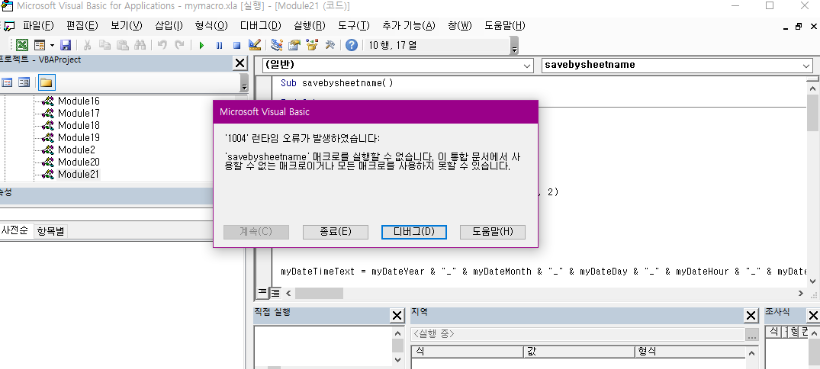
Task: Undo the last action in toolbar
Action: 162,45
